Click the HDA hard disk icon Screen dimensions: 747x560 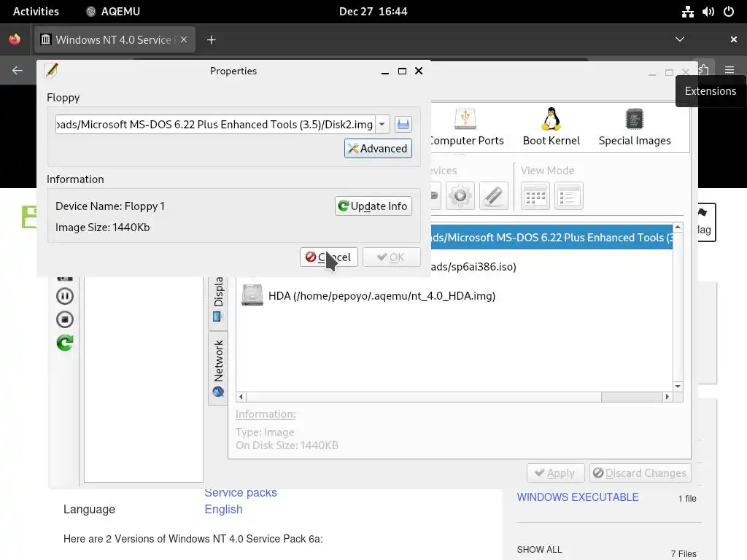pyautogui.click(x=252, y=295)
